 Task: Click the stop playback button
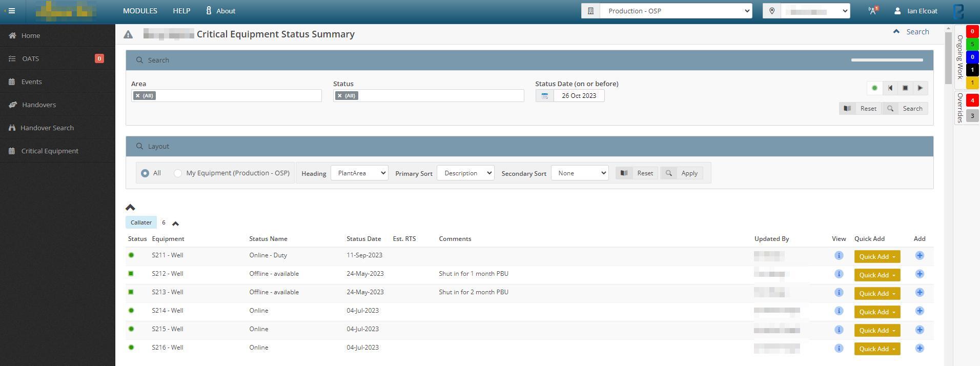point(905,88)
